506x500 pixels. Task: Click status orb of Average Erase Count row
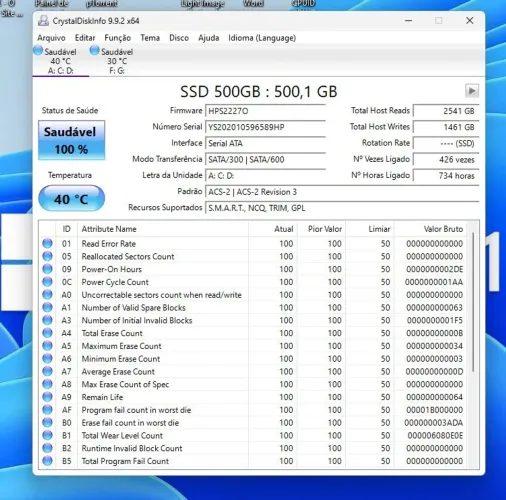(x=47, y=371)
